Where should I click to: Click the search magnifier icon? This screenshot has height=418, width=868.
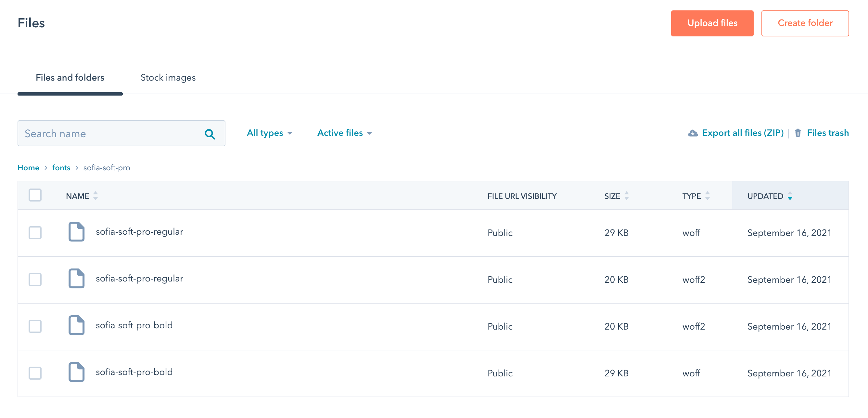210,134
